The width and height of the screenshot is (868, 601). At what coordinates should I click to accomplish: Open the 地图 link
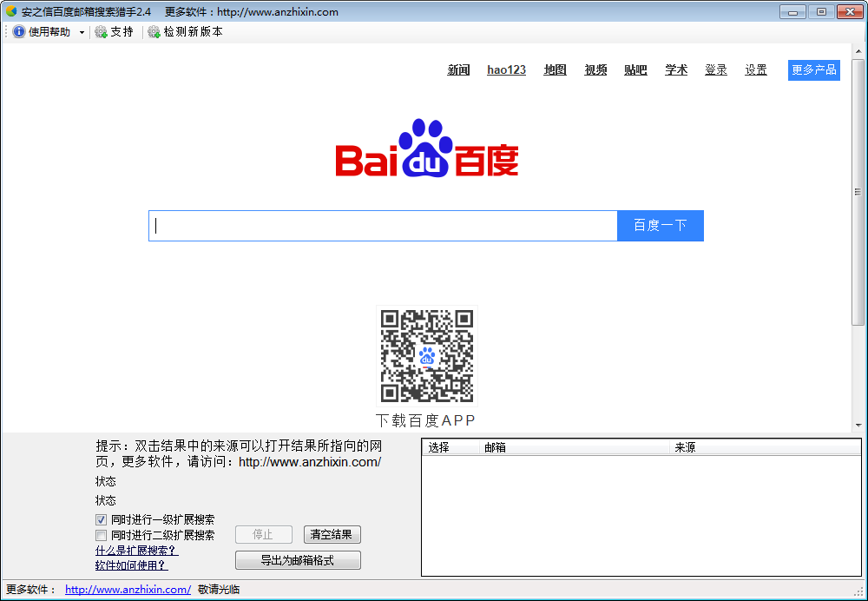[555, 69]
